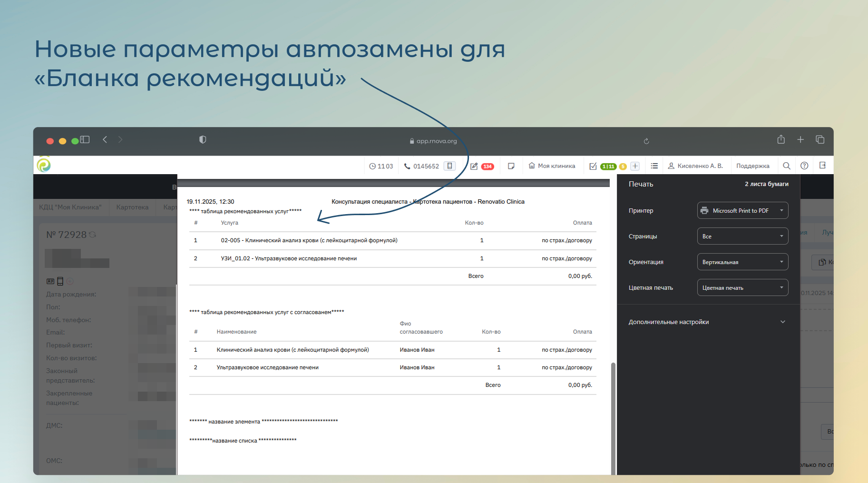Click the plus button beside task counters
Viewport: 868px width, 483px height.
pyautogui.click(x=635, y=166)
